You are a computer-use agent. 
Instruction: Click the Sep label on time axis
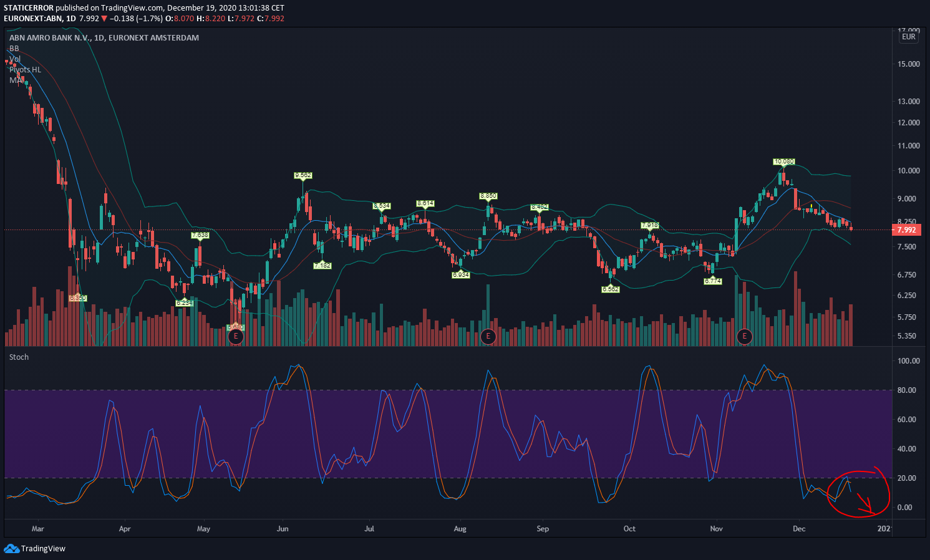click(x=543, y=529)
